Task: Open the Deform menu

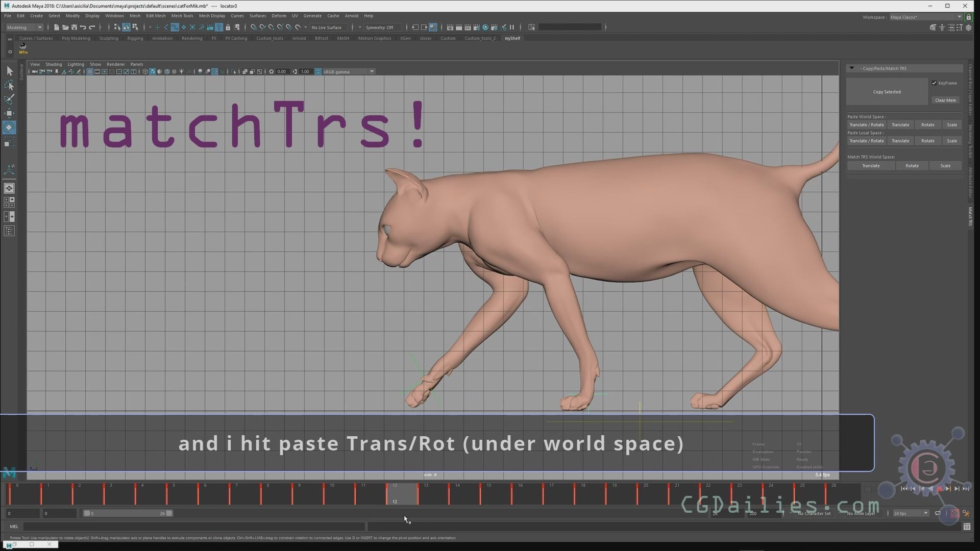Action: pos(279,16)
